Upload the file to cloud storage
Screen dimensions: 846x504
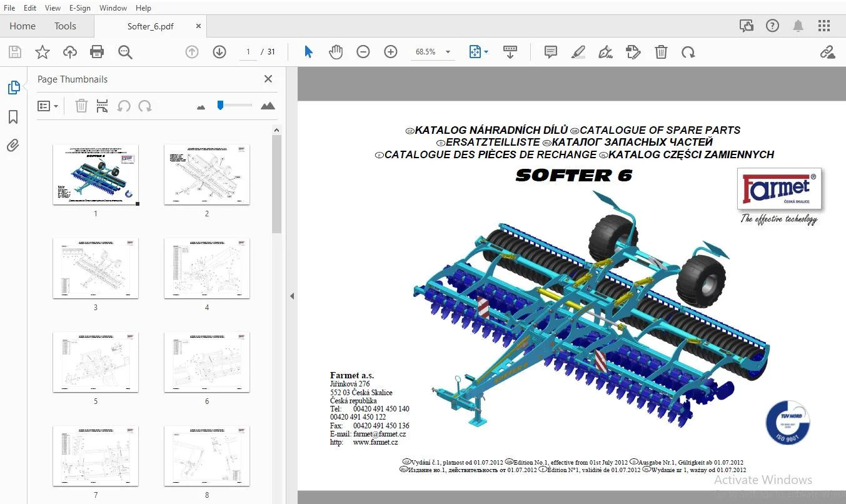pyautogui.click(x=70, y=52)
